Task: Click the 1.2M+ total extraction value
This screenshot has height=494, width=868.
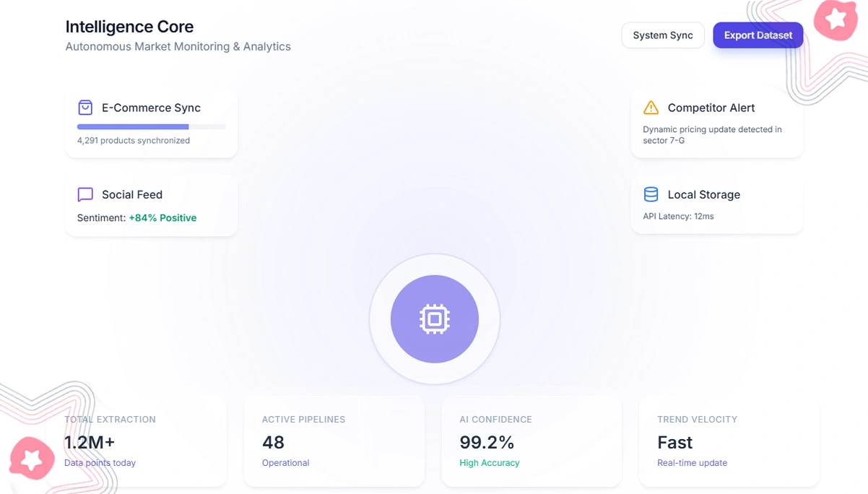Action: [90, 442]
